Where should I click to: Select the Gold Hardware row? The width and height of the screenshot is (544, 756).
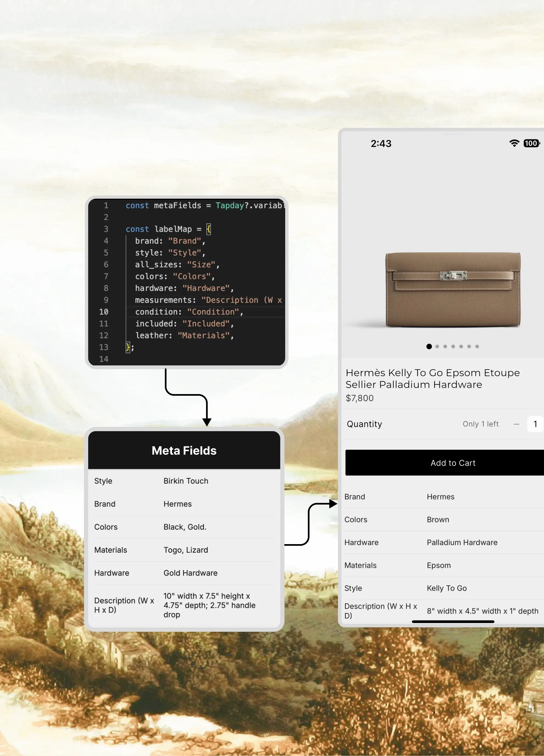[184, 573]
